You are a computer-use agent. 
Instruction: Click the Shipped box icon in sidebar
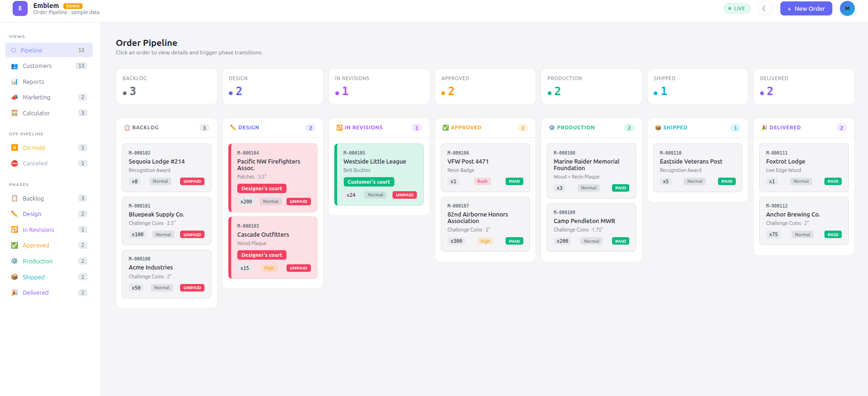(15, 277)
